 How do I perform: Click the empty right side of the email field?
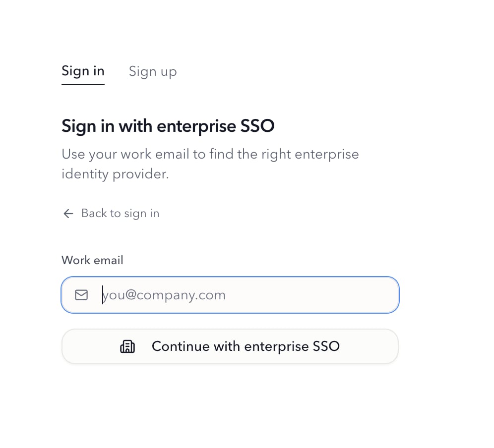tap(315, 295)
